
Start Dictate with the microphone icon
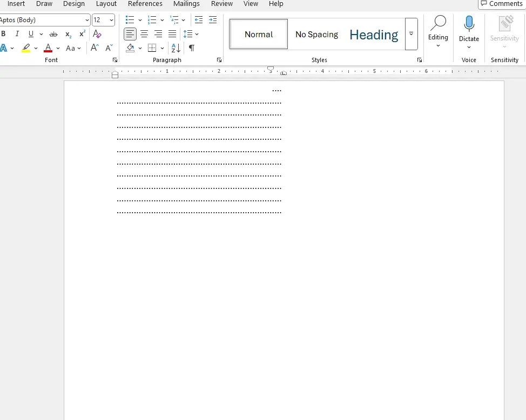pyautogui.click(x=469, y=24)
